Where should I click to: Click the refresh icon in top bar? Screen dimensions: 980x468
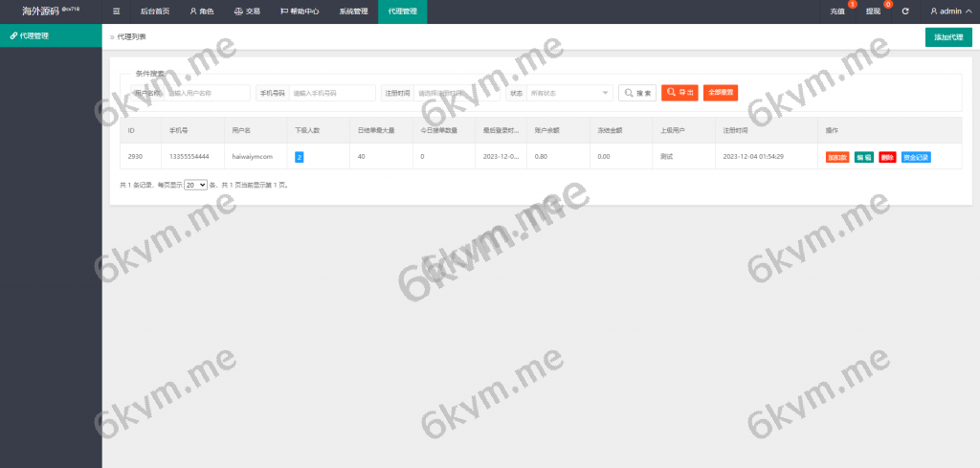pos(905,11)
